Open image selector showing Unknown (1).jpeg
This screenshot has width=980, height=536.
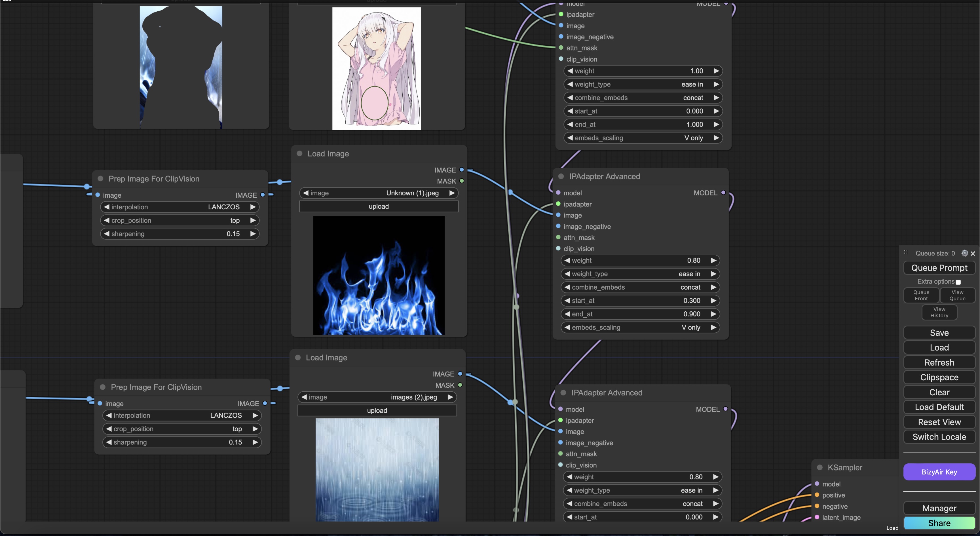pyautogui.click(x=379, y=193)
